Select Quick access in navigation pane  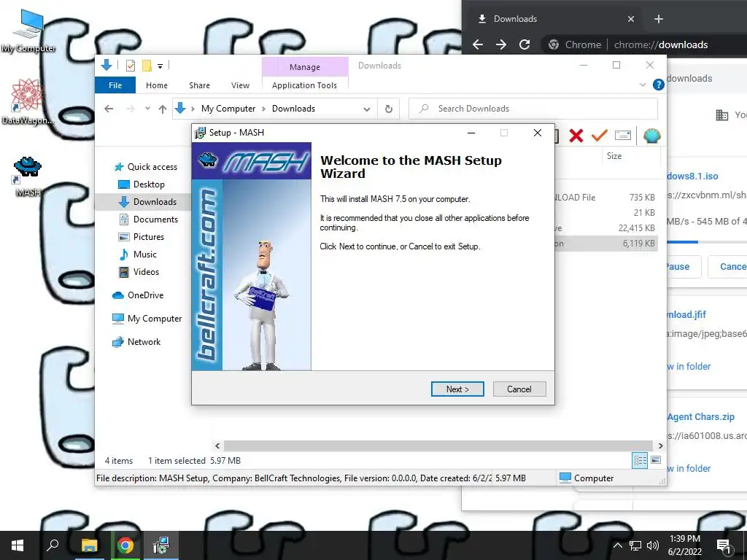click(146, 167)
